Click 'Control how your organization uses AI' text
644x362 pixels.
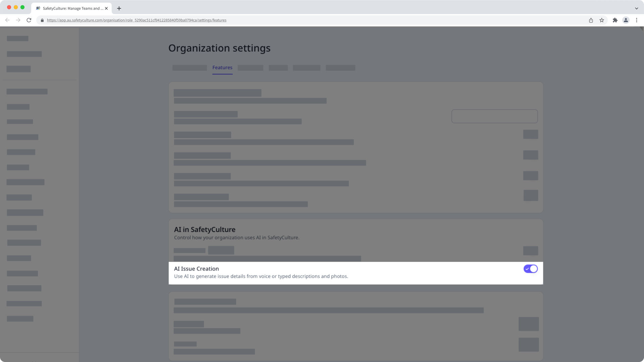point(236,238)
